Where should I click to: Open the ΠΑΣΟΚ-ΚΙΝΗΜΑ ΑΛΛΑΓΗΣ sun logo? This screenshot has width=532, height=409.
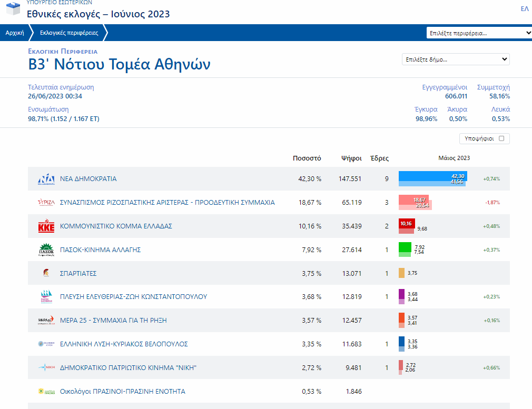47,250
